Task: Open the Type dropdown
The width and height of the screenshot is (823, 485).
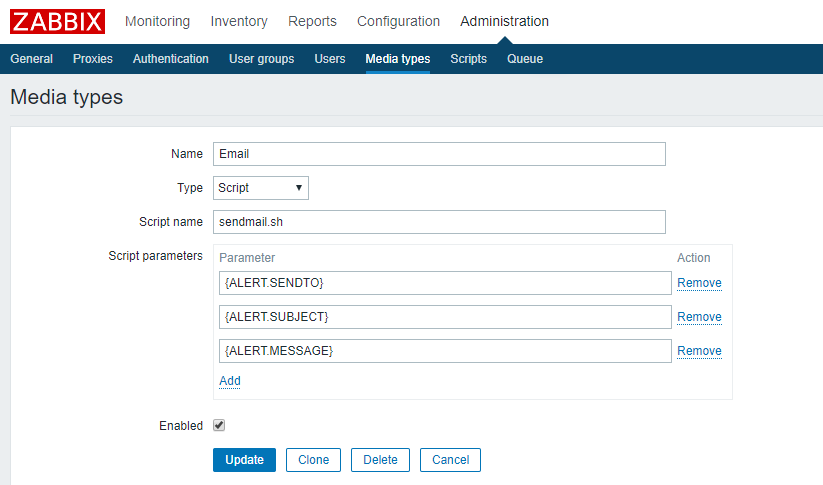Action: 261,188
